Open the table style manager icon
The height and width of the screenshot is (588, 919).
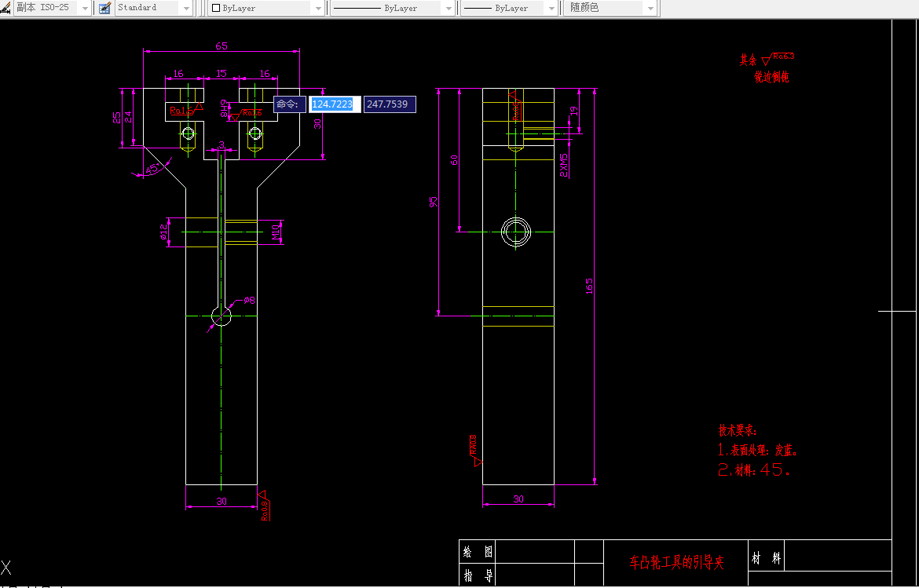tap(105, 8)
